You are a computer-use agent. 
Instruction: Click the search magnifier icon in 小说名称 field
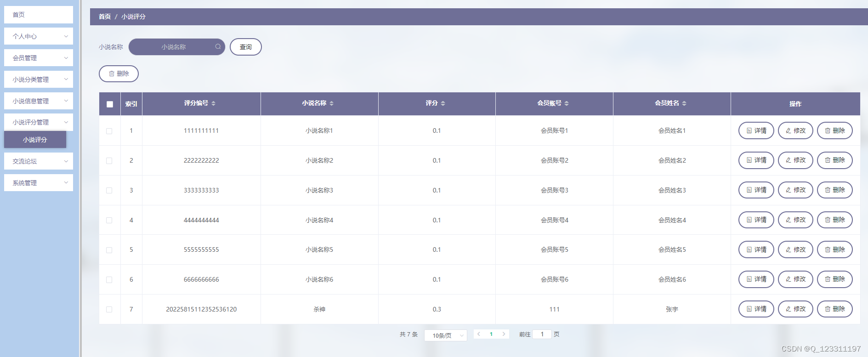click(x=218, y=46)
